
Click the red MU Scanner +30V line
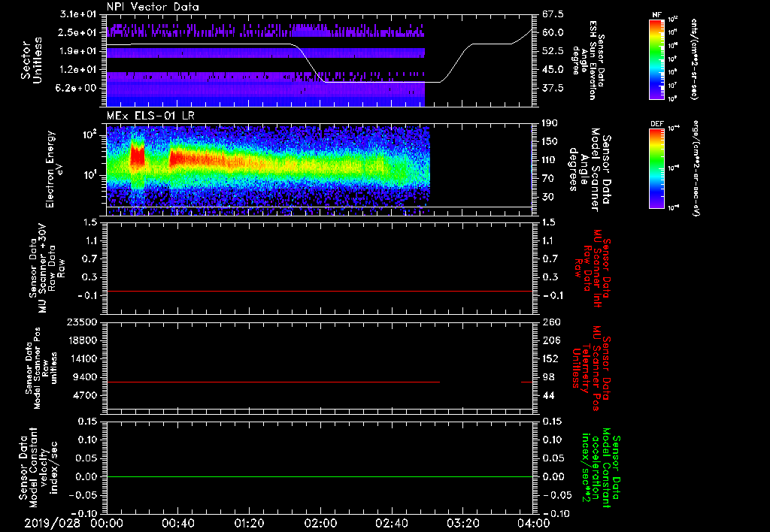click(x=319, y=291)
